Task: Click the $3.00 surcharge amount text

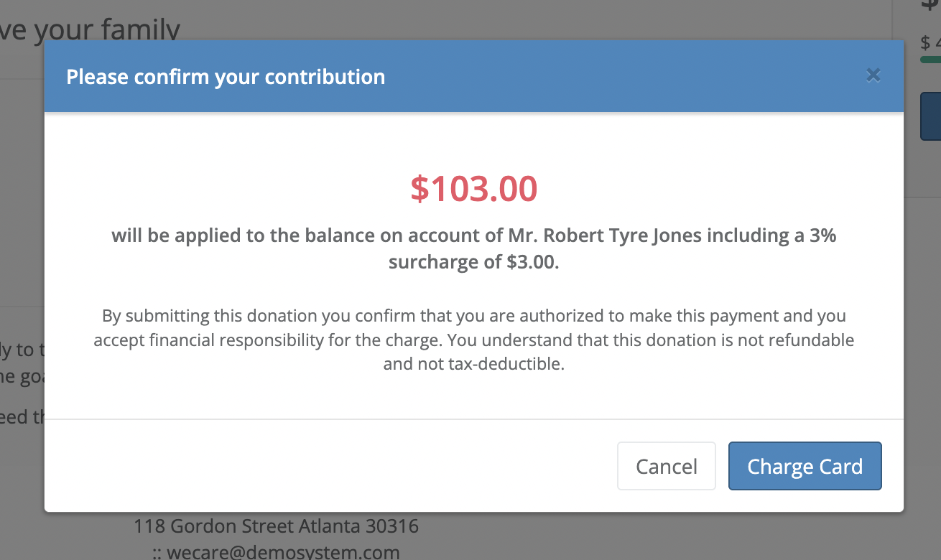Action: 532,262
